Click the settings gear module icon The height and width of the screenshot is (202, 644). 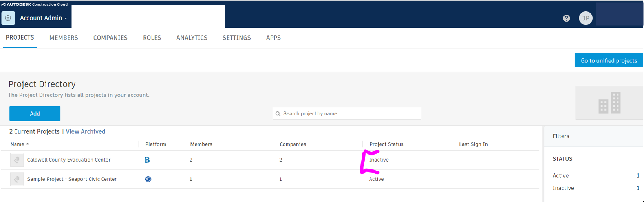pyautogui.click(x=8, y=18)
